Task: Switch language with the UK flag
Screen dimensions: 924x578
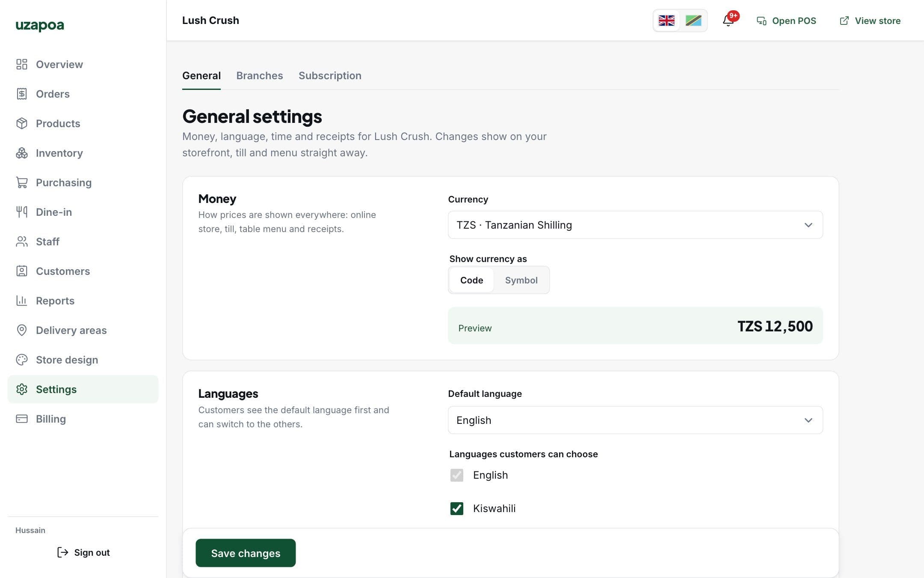Action: pos(666,21)
